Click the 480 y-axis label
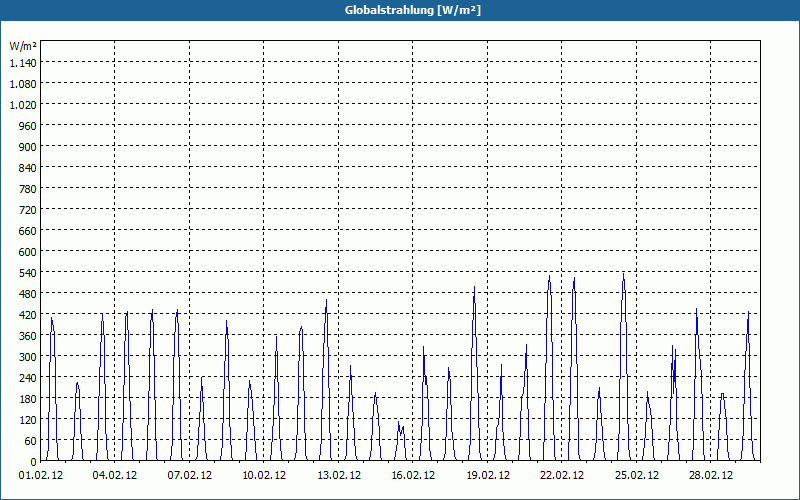This screenshot has width=800, height=500. click(x=29, y=293)
